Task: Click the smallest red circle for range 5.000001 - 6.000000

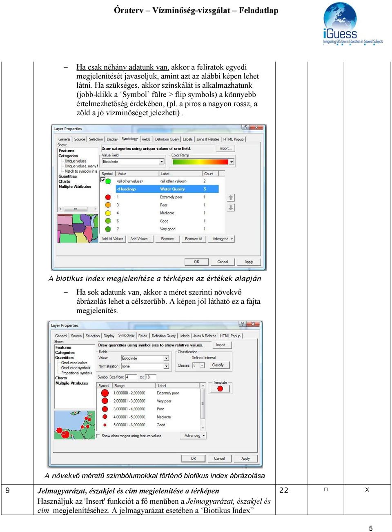Action: point(105,425)
